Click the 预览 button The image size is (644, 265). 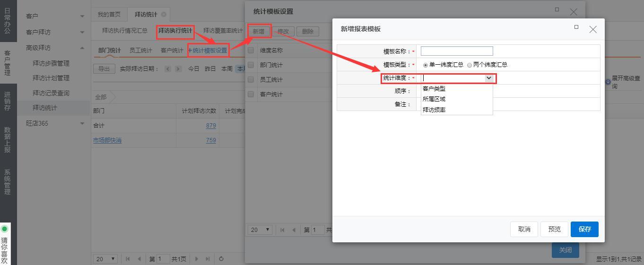[554, 229]
